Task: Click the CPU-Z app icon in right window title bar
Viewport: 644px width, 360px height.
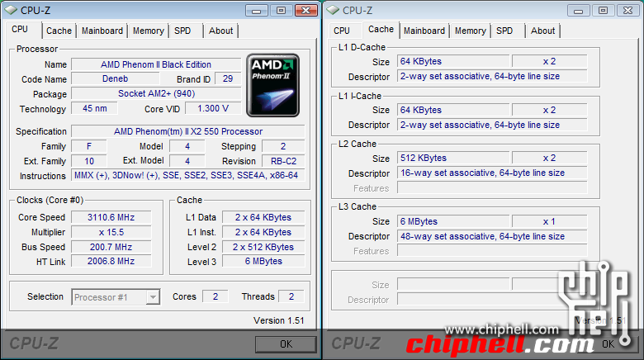Action: point(333,10)
